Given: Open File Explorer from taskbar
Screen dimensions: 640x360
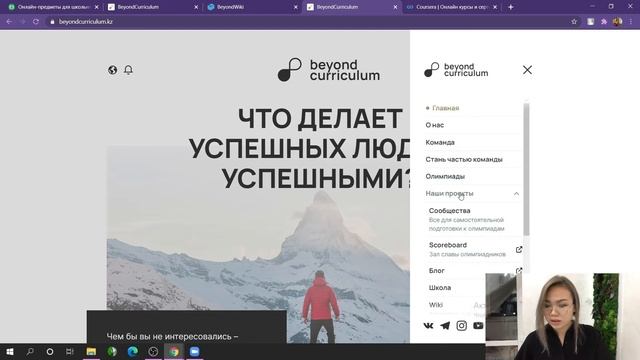Looking at the screenshot, I should [x=91, y=351].
